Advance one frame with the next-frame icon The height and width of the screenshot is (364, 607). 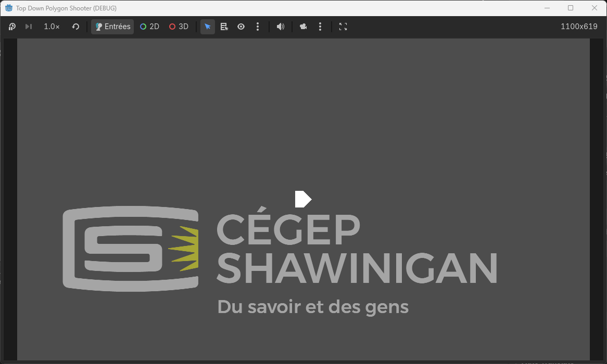click(x=28, y=27)
